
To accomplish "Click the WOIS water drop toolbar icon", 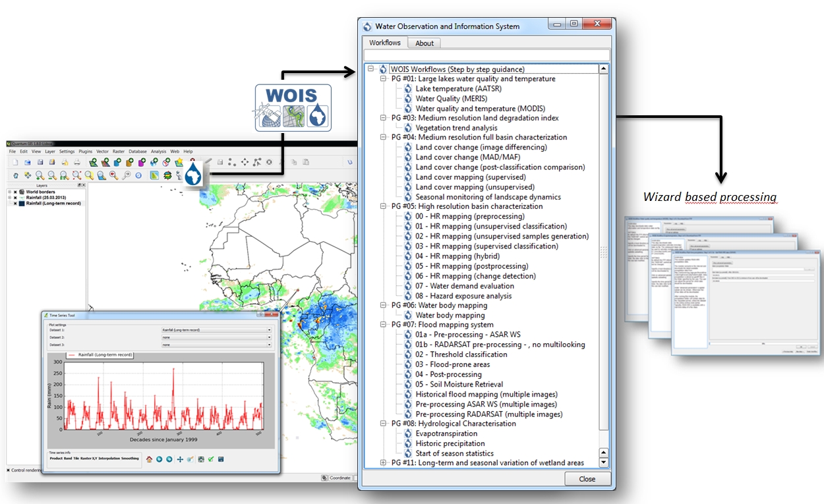I will click(x=193, y=175).
